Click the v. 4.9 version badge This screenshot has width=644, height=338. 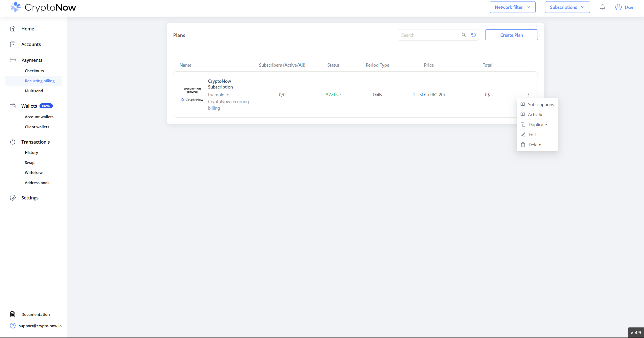636,332
